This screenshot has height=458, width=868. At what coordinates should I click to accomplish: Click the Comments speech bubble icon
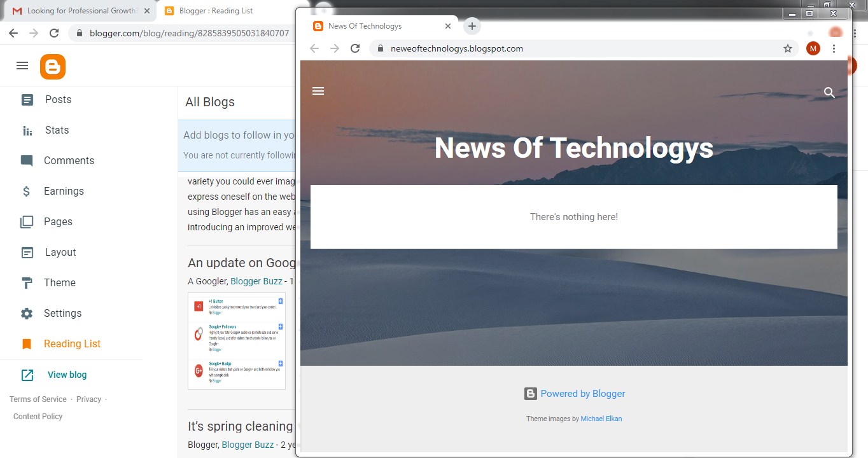(27, 161)
